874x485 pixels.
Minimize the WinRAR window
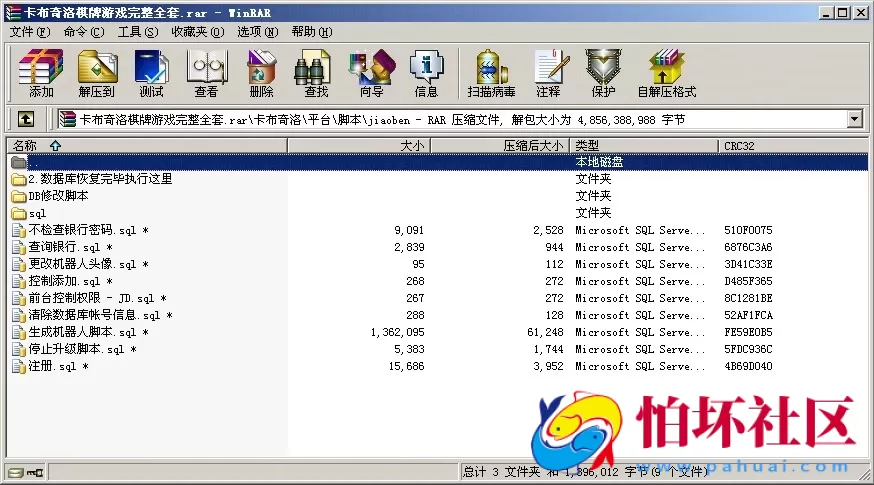click(x=827, y=12)
